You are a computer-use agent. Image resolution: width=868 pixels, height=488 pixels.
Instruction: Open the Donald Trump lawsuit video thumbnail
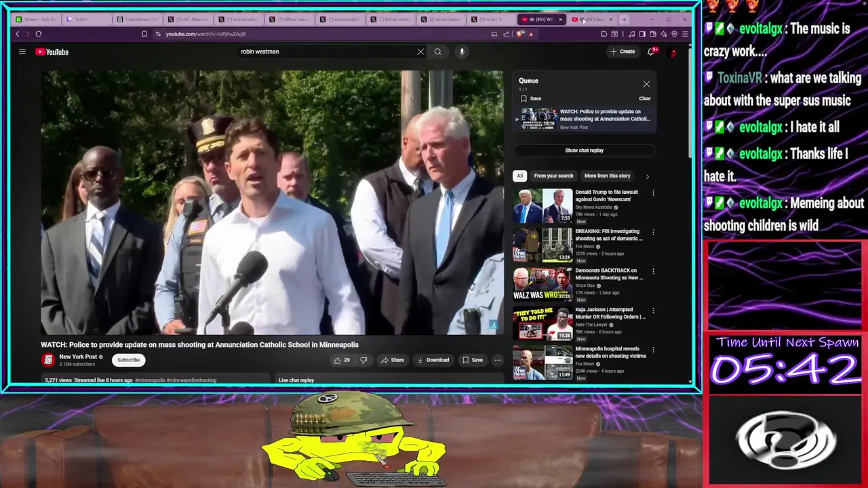tap(542, 206)
